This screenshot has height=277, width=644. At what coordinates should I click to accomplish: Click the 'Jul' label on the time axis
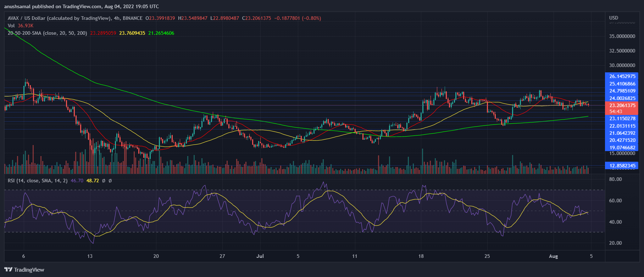[260, 256]
